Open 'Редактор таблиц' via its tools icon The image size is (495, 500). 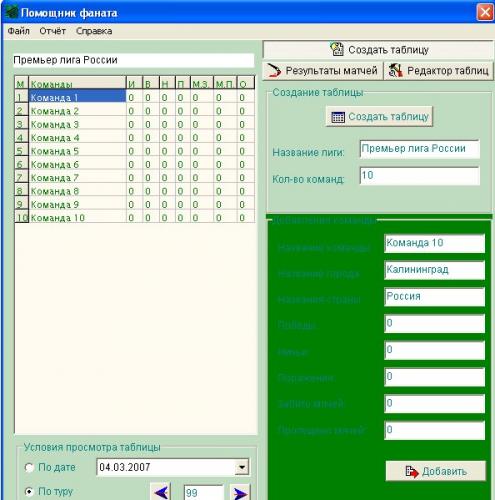pos(396,70)
